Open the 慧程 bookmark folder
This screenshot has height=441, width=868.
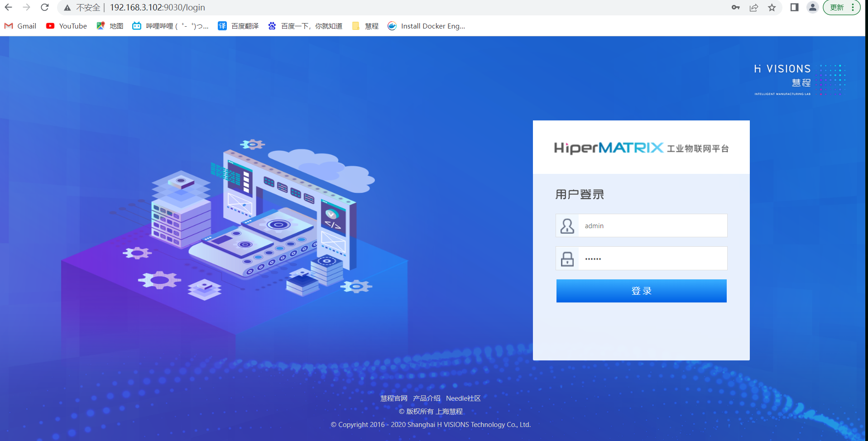click(x=365, y=26)
